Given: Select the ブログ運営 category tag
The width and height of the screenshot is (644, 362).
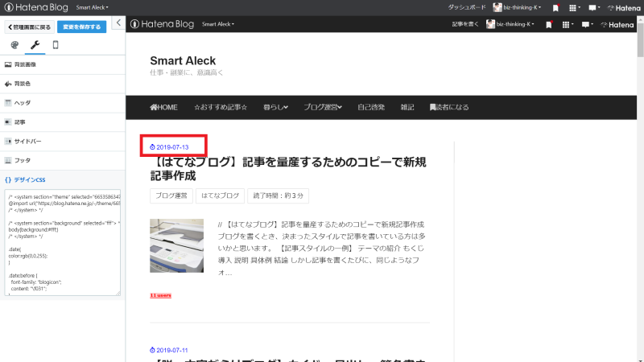Looking at the screenshot, I should [x=171, y=195].
